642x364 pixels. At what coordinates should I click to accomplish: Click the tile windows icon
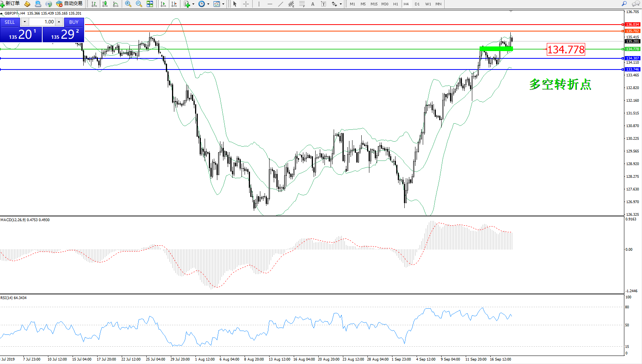[150, 4]
